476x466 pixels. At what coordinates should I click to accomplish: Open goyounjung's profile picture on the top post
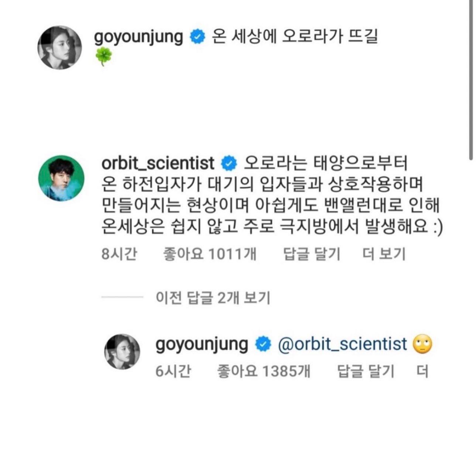(x=60, y=47)
